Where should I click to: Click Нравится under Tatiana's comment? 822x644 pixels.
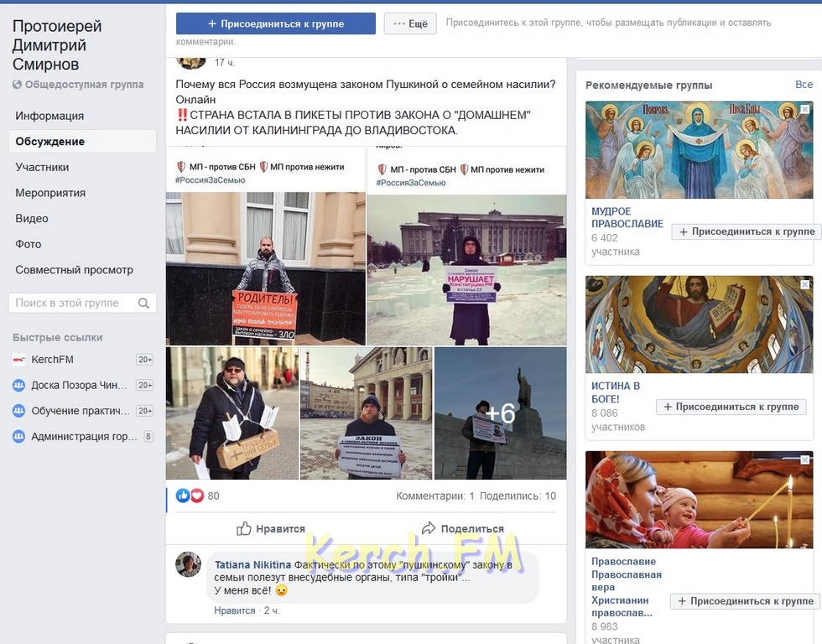234,610
